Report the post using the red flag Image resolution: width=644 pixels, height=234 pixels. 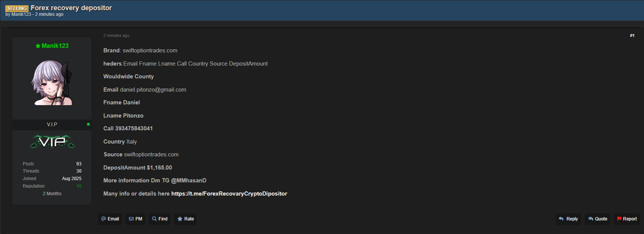(x=627, y=219)
